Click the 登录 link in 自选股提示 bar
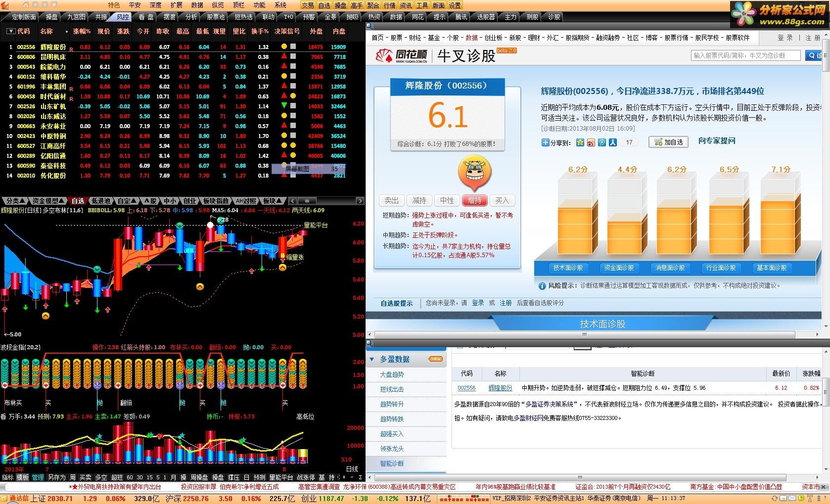Viewport: 830px width, 504px height. click(x=478, y=303)
